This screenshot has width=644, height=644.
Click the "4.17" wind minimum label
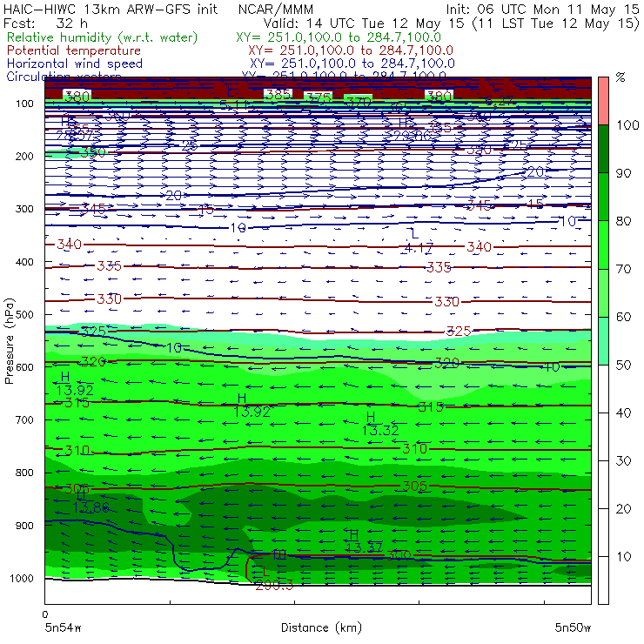[419, 248]
